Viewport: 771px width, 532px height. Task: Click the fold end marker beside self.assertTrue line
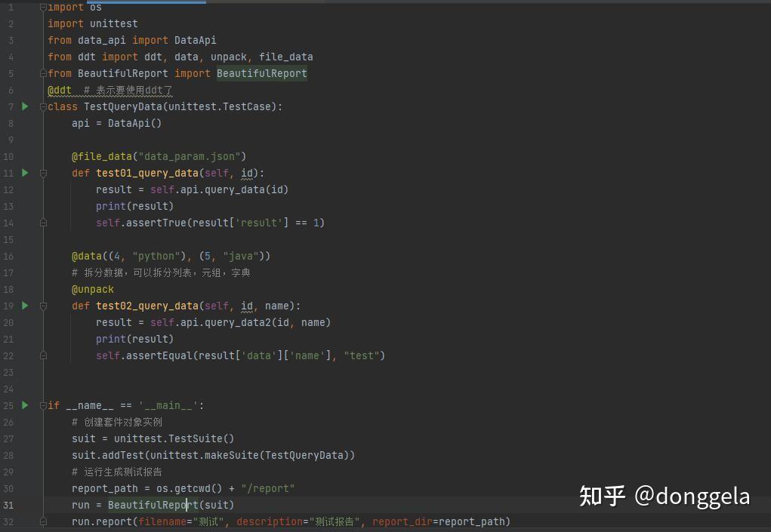[43, 223]
